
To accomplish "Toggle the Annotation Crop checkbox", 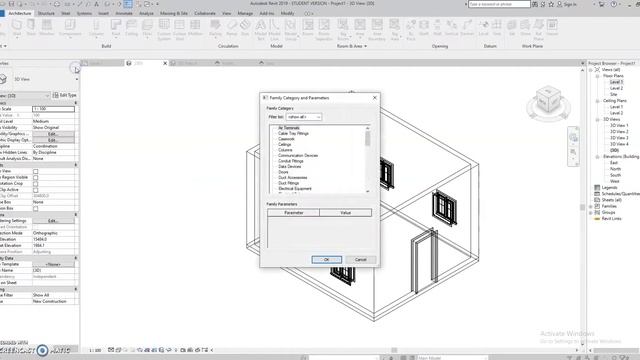I will [36, 184].
